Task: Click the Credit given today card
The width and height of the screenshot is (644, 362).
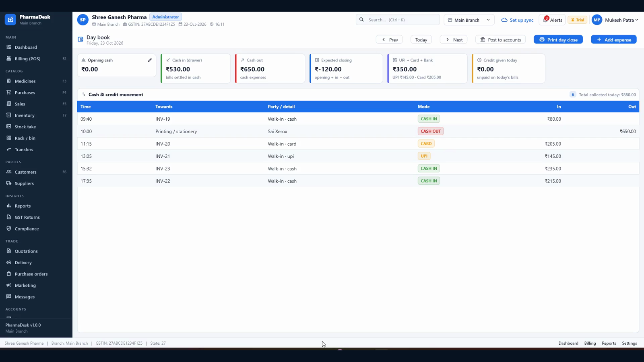Action: 508,68
